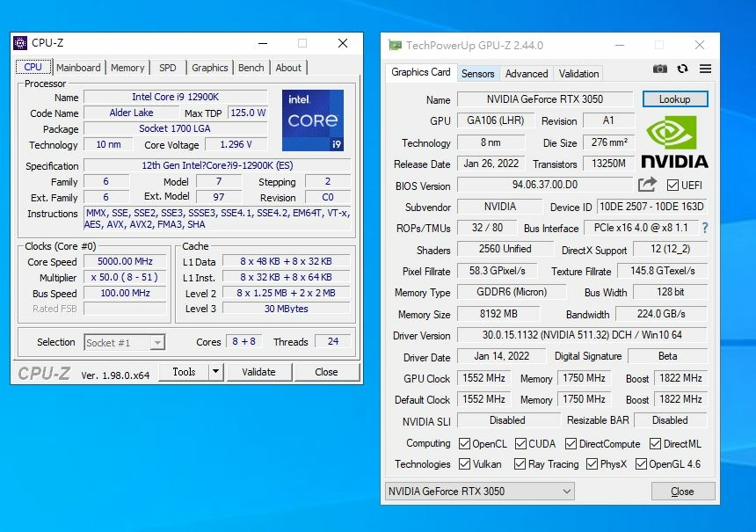Viewport: 756px width, 532px height.
Task: Toggle the OpenCL checkbox
Action: click(464, 443)
